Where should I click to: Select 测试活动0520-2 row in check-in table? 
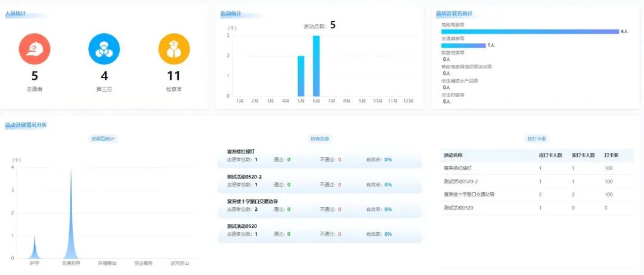click(537, 182)
